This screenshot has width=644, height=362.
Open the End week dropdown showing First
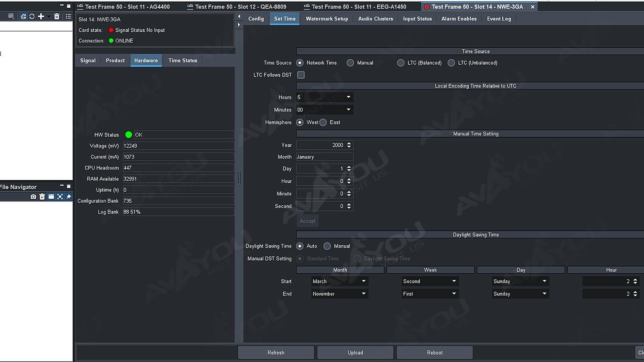[x=430, y=294]
